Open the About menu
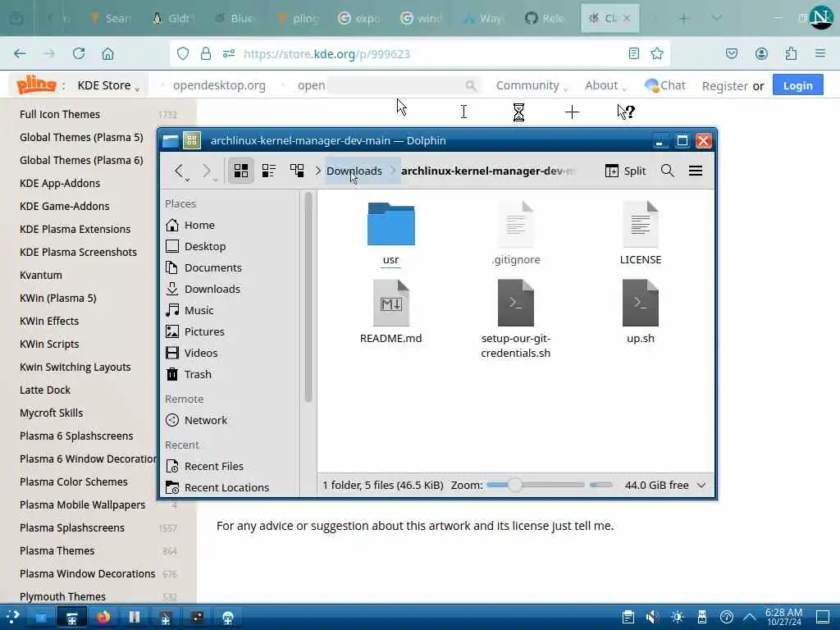This screenshot has width=840, height=630. click(605, 85)
